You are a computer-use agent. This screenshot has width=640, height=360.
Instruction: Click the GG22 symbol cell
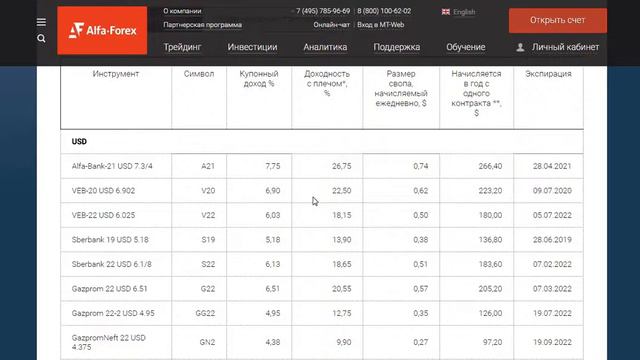(x=205, y=313)
